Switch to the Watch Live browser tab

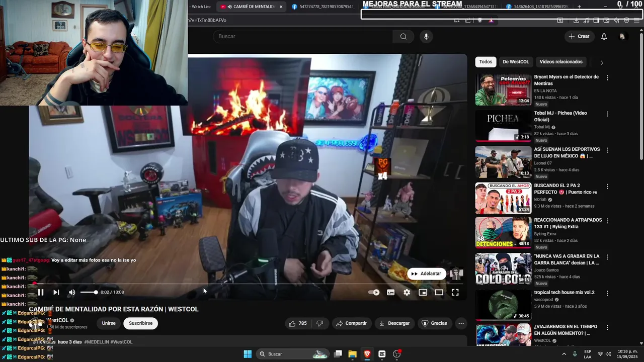coord(201,7)
